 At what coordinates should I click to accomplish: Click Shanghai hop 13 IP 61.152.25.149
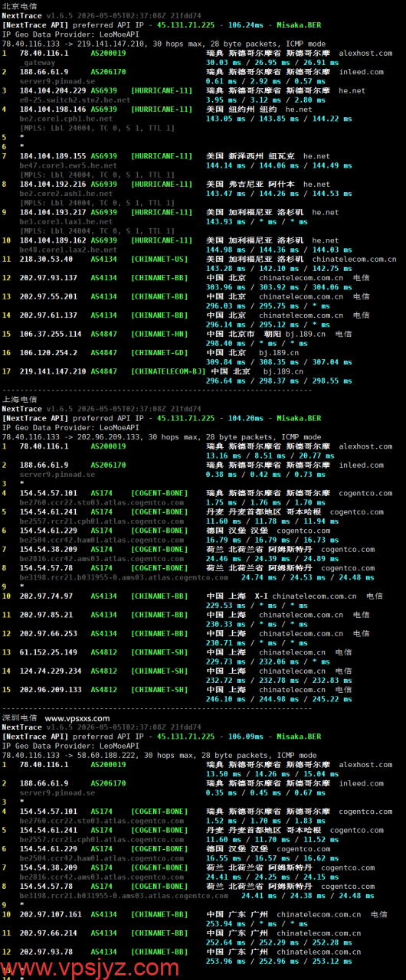pos(48,652)
